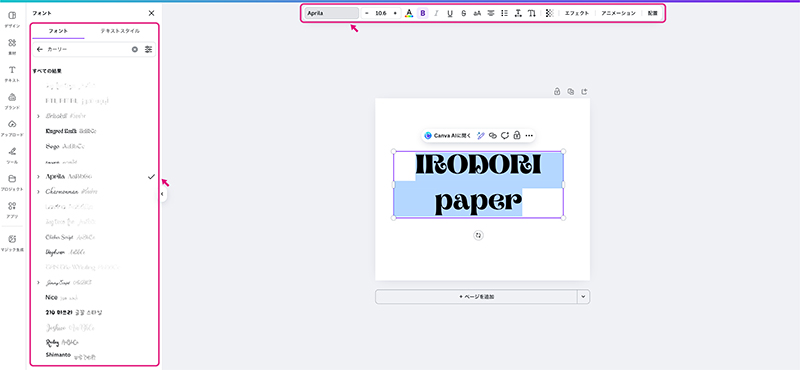The image size is (800, 370).
Task: Lock the page above the canvas
Action: 557,92
